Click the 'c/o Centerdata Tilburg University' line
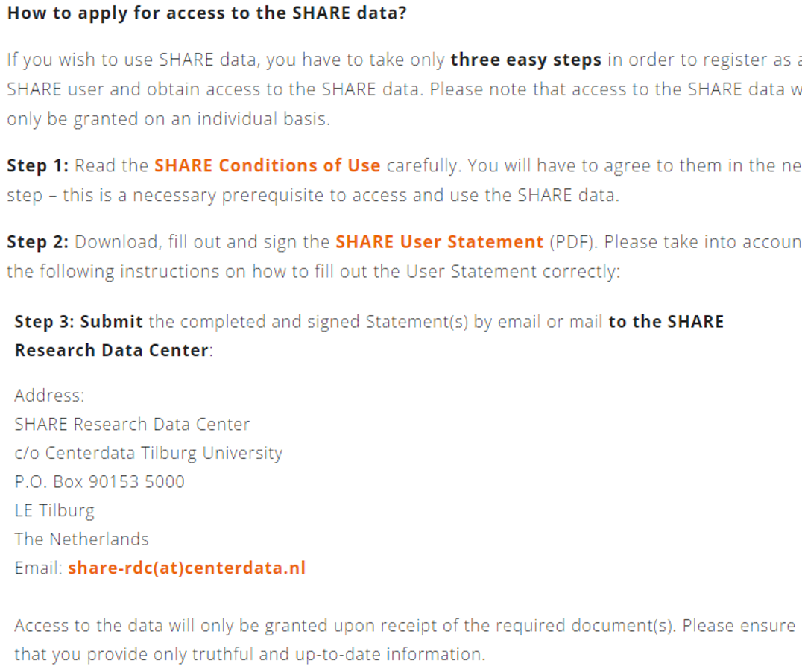 [148, 453]
